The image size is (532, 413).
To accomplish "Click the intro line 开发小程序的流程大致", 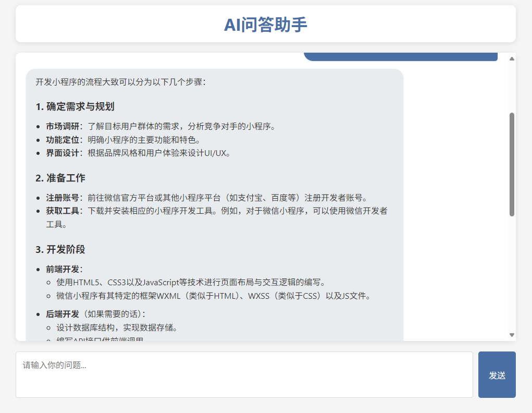I will (121, 82).
